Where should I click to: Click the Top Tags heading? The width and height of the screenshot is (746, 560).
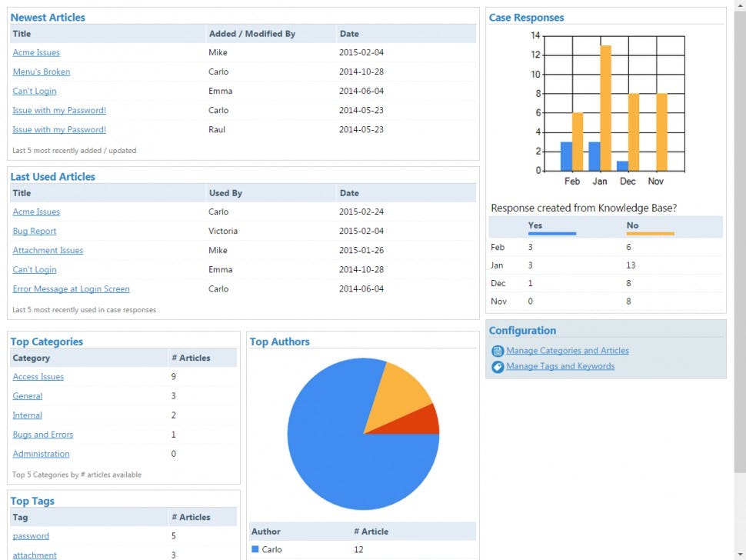point(32,501)
